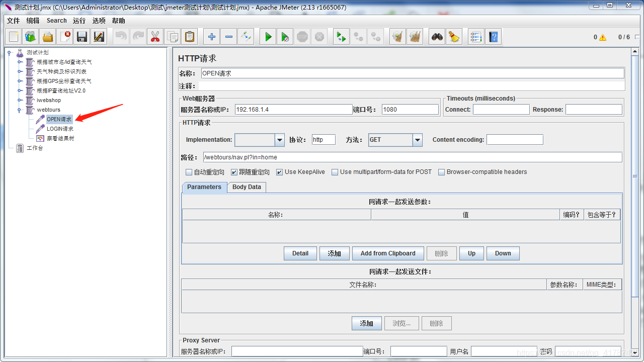Collapse all nodes with minus icon
The image size is (644, 362).
click(229, 37)
